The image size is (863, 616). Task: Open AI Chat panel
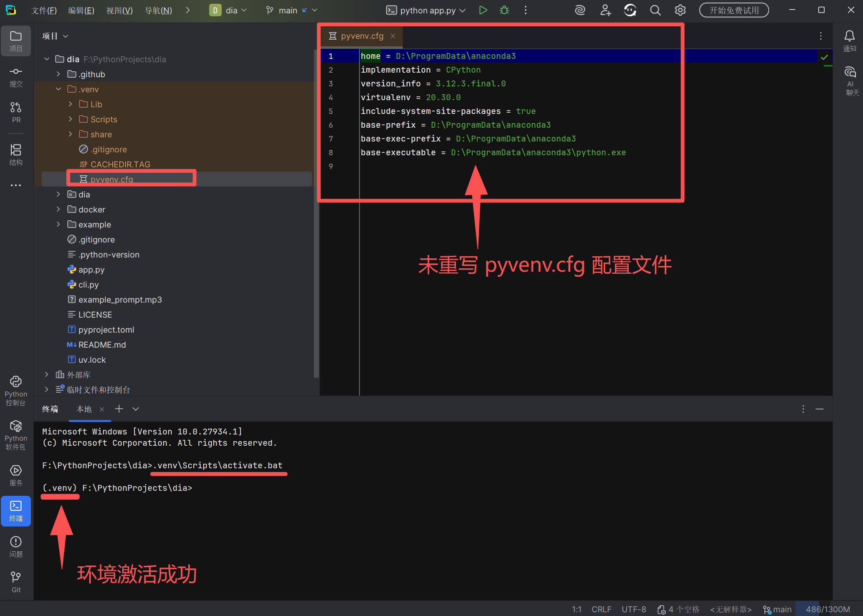pos(850,81)
